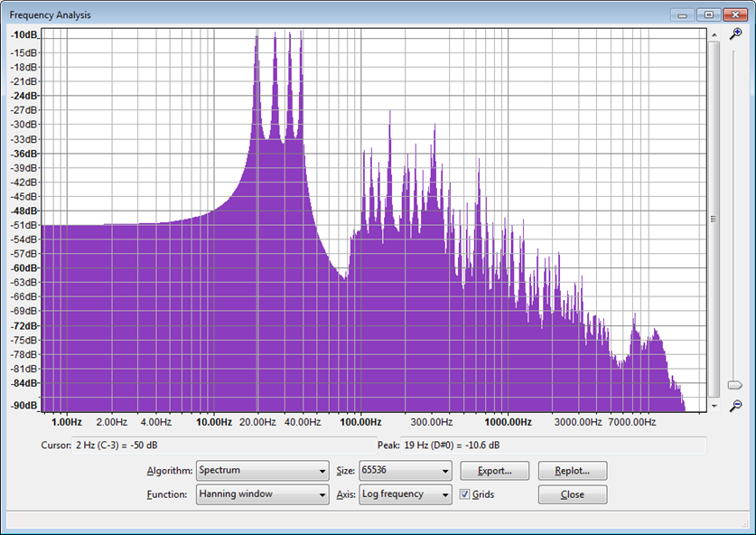Click the zoom out magnifier icon
756x535 pixels.
(735, 406)
